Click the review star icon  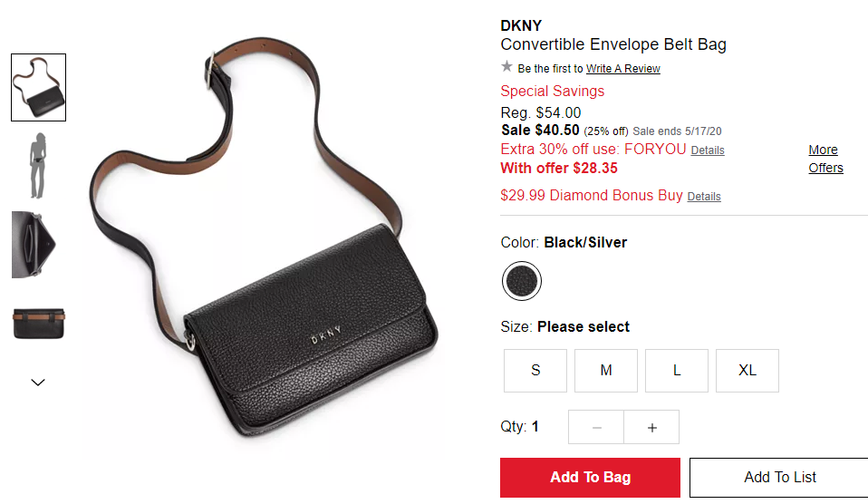(x=506, y=67)
